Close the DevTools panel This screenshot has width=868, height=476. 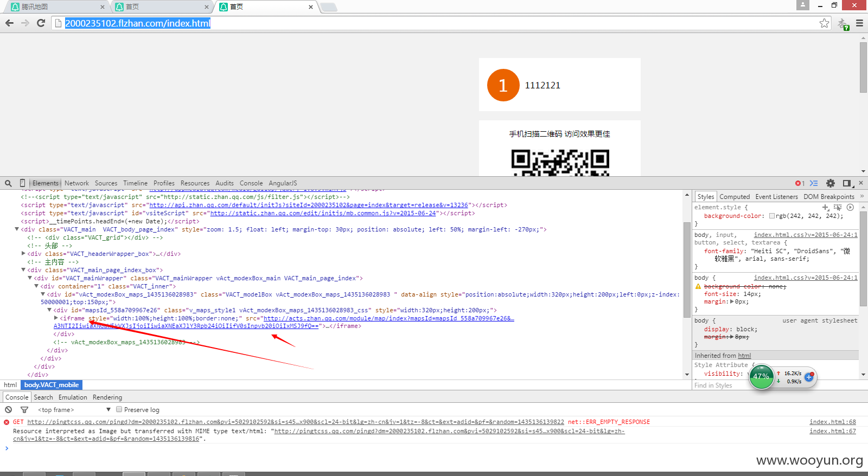coord(861,183)
